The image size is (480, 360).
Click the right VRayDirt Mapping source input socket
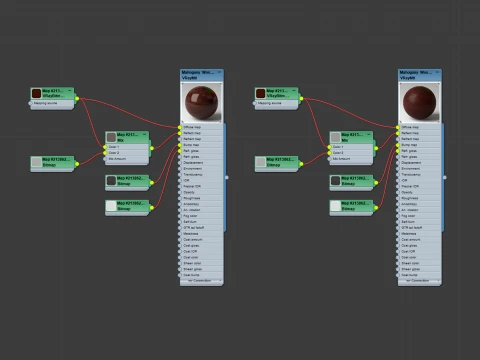pyautogui.click(x=255, y=103)
